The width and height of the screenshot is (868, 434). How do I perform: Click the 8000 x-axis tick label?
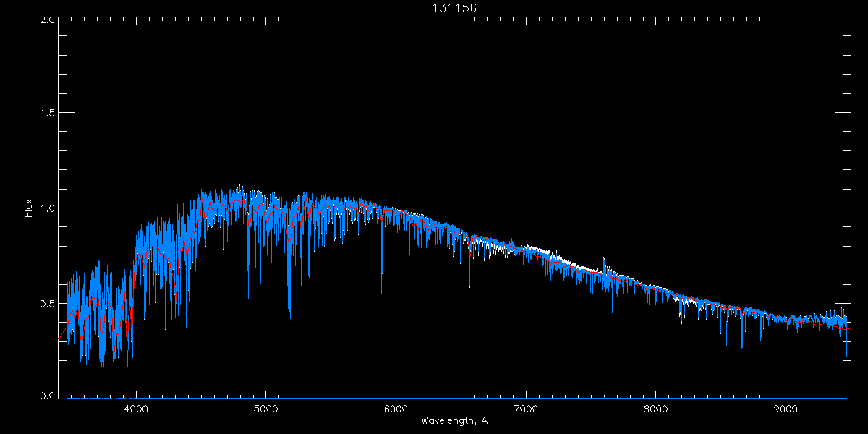[656, 407]
